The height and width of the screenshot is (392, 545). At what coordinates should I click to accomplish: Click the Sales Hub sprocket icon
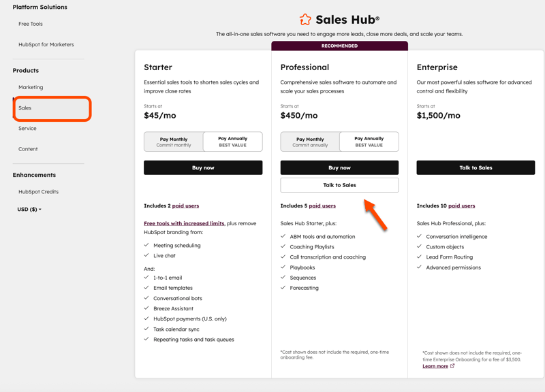click(304, 19)
